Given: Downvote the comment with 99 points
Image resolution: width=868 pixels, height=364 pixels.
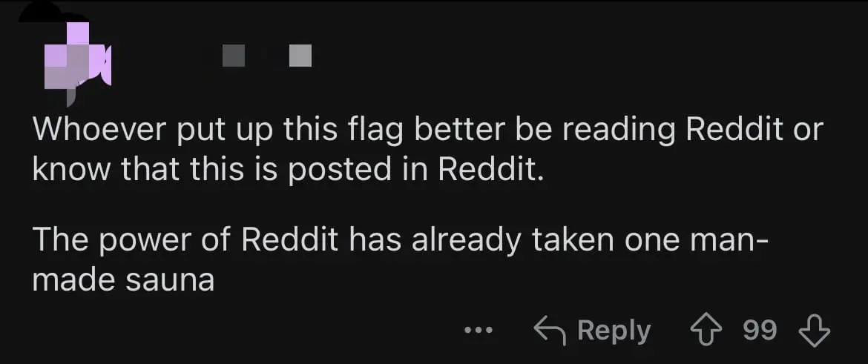Looking at the screenshot, I should [815, 331].
